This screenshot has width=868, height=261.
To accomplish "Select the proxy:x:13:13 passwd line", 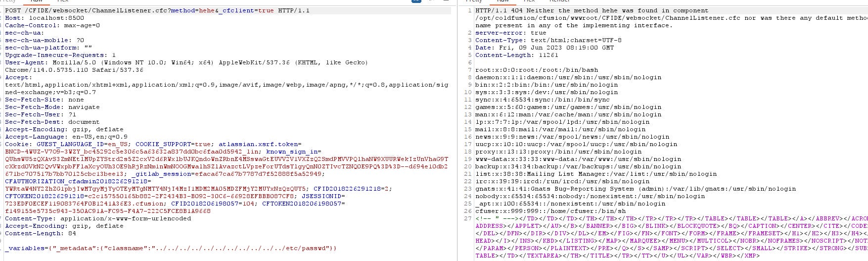I will (558, 152).
